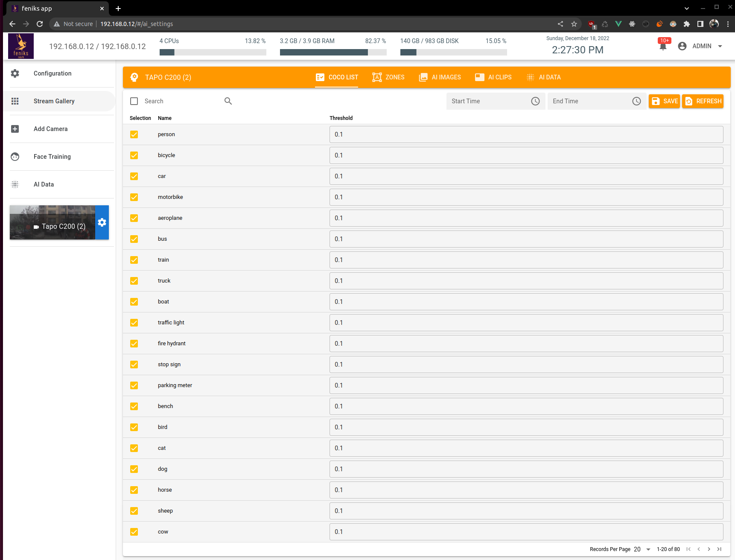Click the search magnifier icon
The image size is (735, 560).
[228, 101]
